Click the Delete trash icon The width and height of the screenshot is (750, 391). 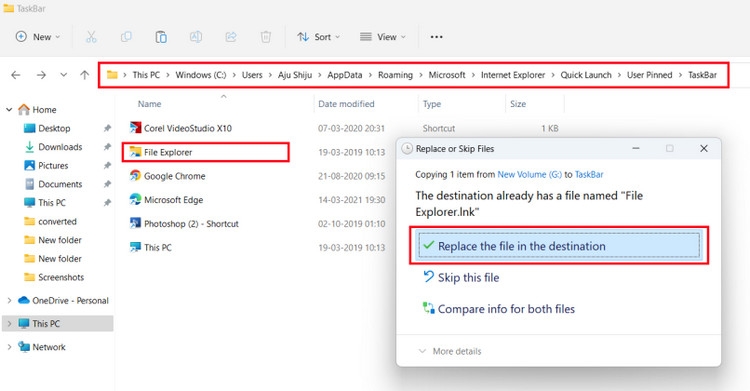point(265,37)
